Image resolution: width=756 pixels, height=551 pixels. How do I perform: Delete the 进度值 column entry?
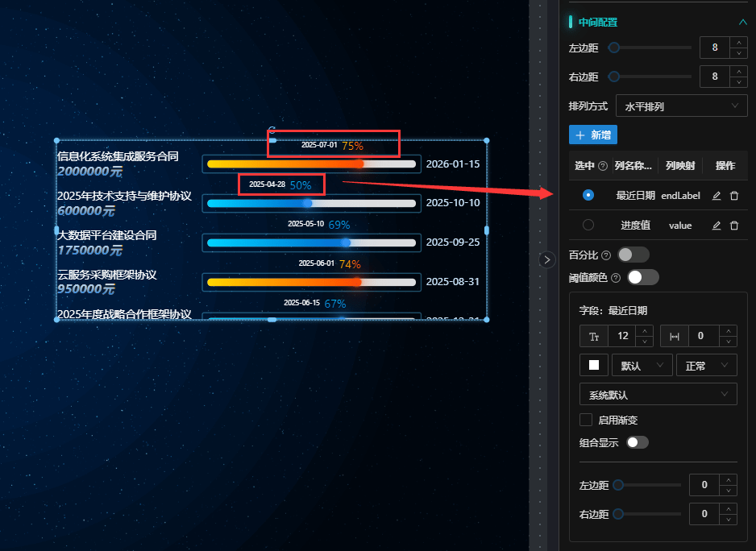734,226
